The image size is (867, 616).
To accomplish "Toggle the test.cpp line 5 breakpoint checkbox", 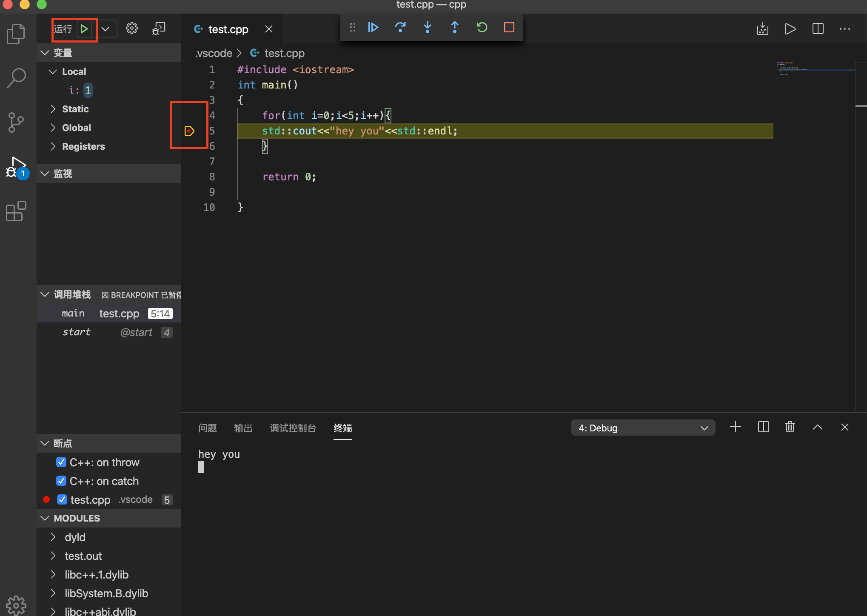I will tap(62, 500).
